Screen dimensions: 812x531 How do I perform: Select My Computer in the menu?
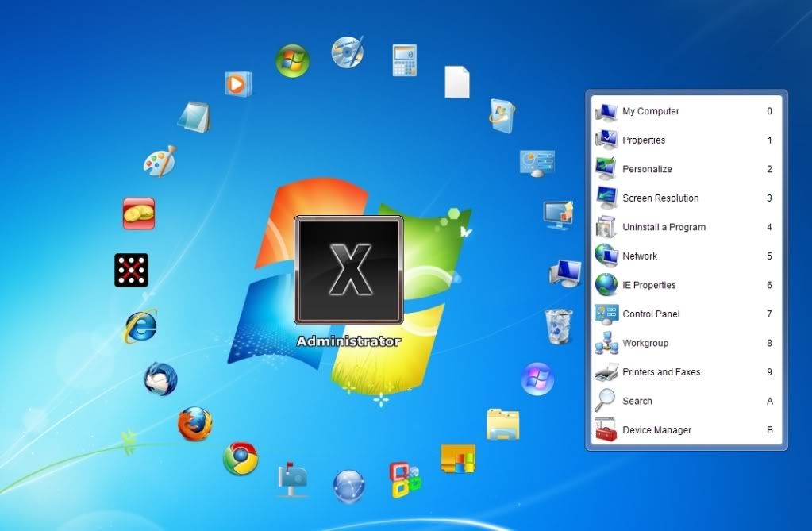click(686, 111)
